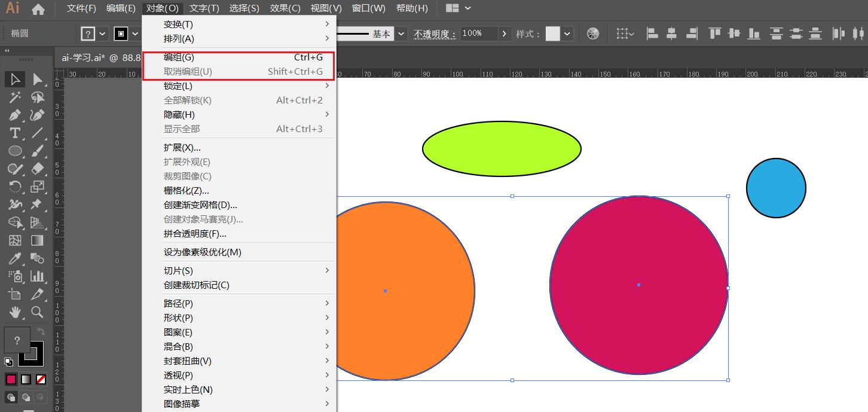Image resolution: width=868 pixels, height=412 pixels.
Task: Align objects to vertical top
Action: click(715, 33)
